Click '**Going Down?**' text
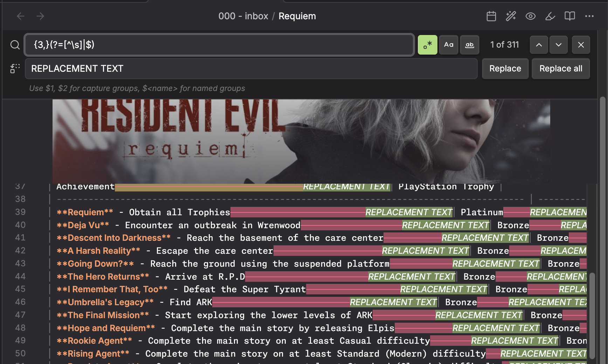This screenshot has height=364, width=608. [x=95, y=264]
